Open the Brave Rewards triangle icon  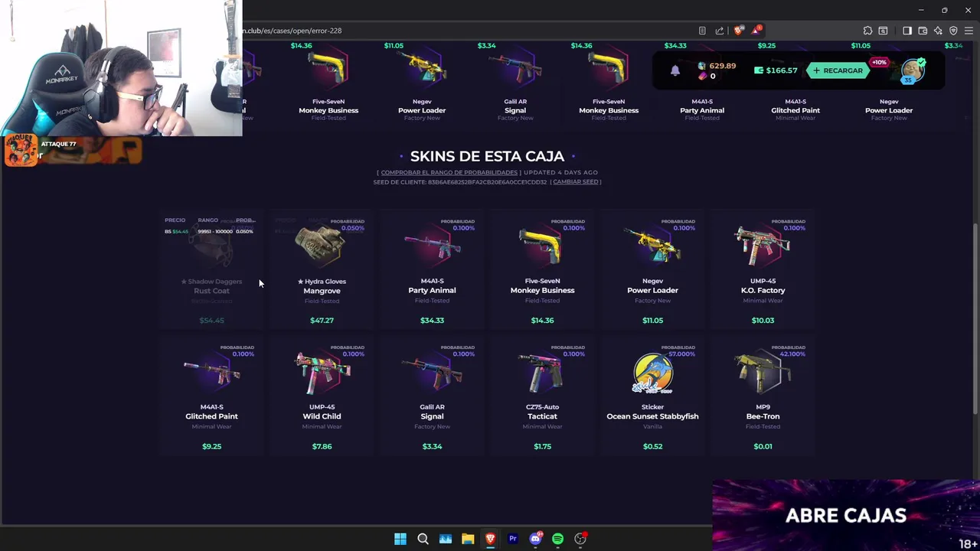756,31
